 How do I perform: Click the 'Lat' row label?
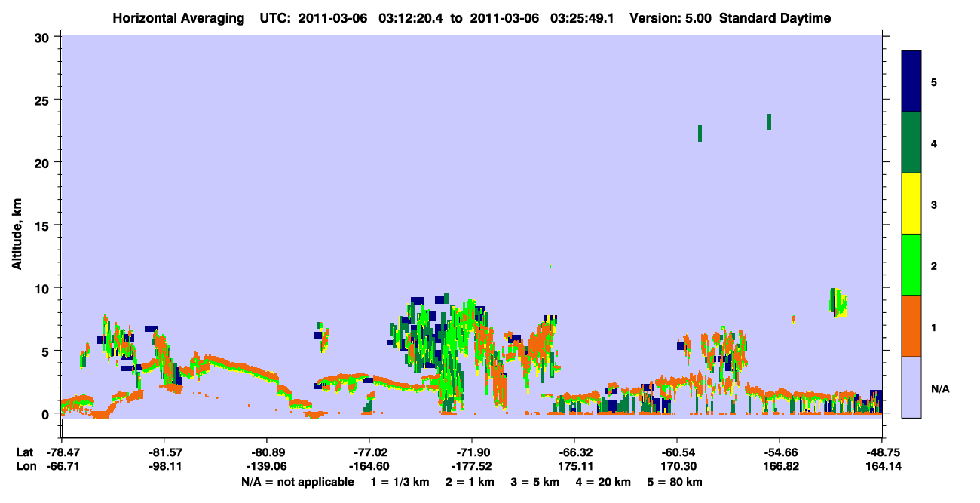tap(24, 452)
